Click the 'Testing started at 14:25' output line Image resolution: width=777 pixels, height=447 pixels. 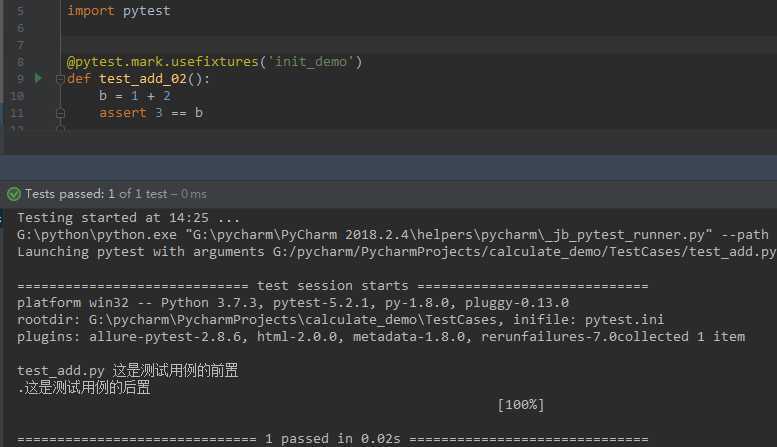click(128, 218)
